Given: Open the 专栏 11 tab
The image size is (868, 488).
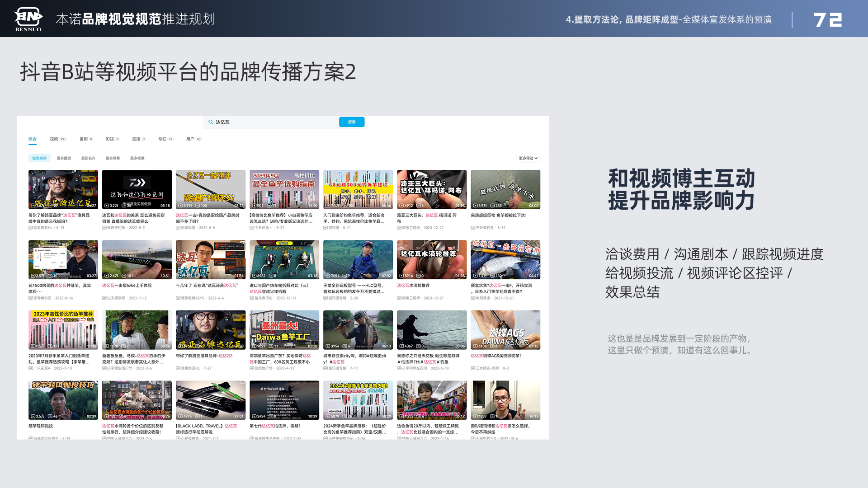Looking at the screenshot, I should [166, 139].
